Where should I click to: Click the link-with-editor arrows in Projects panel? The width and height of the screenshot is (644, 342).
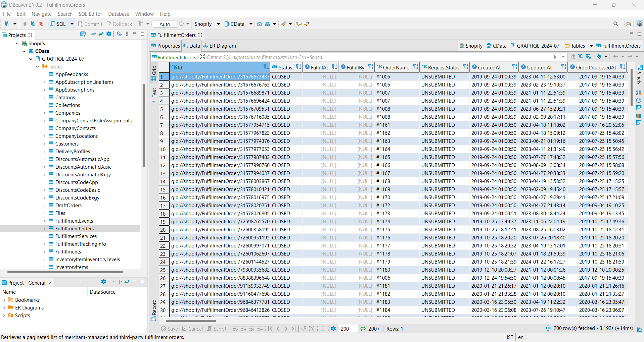(x=101, y=34)
